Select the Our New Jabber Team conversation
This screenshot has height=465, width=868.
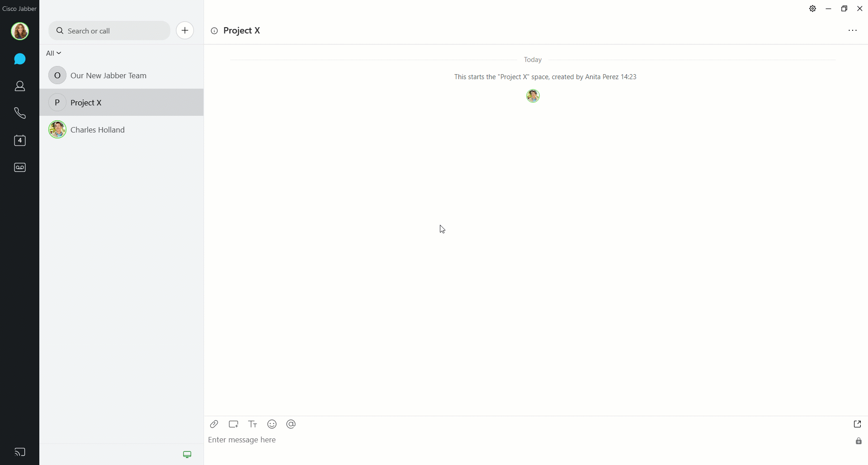tap(121, 76)
